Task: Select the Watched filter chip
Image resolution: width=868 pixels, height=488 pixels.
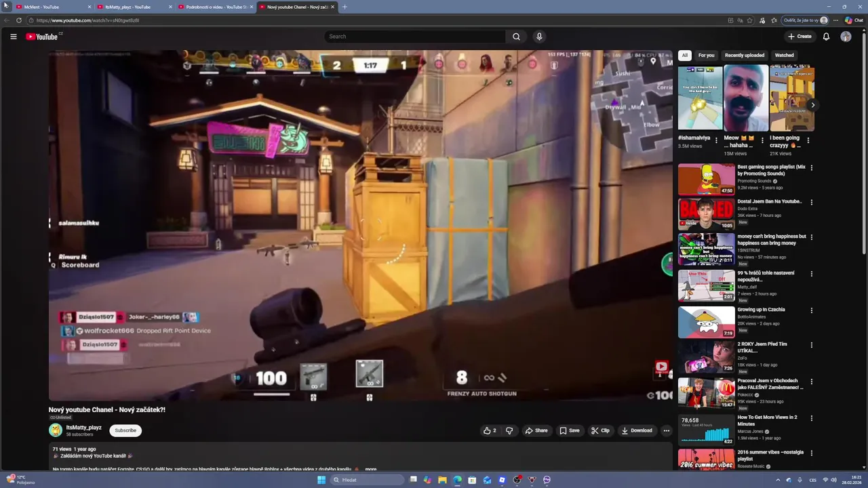Action: pyautogui.click(x=785, y=56)
